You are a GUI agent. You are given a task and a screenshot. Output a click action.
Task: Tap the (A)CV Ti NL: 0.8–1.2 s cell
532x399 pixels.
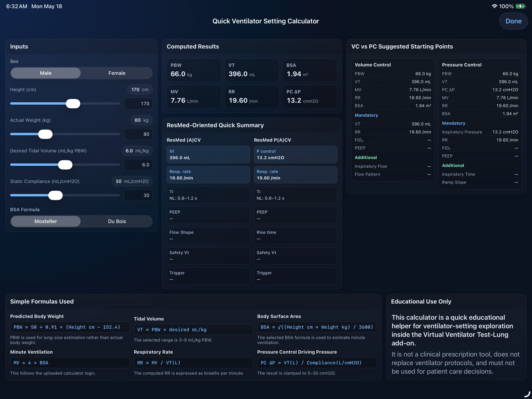coord(208,195)
